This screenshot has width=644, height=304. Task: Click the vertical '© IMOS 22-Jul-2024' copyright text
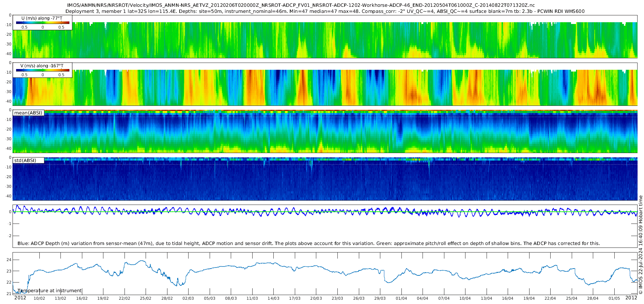coord(640,245)
